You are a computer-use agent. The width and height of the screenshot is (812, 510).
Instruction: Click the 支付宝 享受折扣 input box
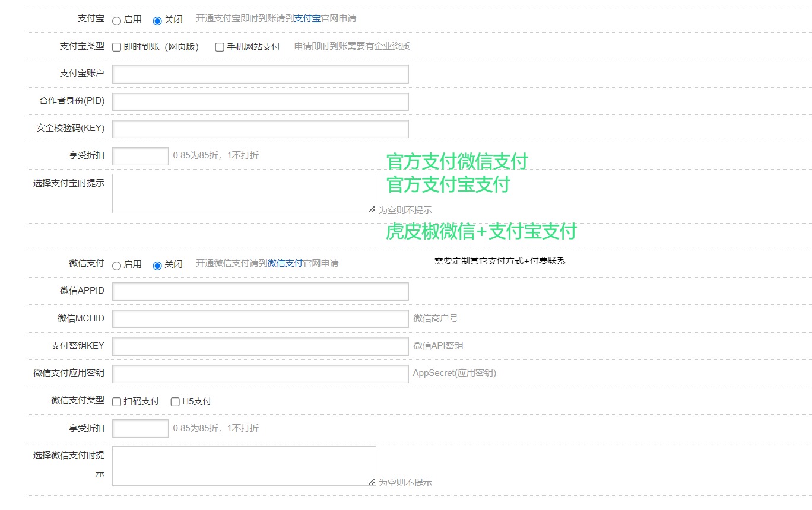140,156
